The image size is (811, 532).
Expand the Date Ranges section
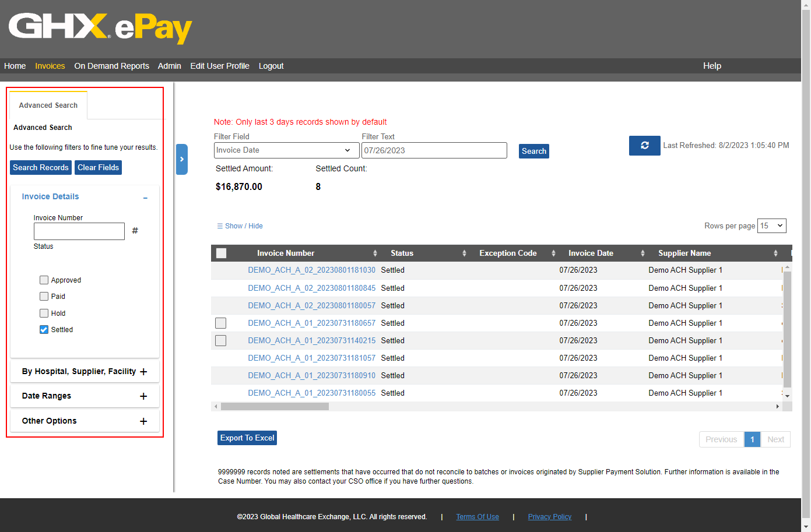143,396
